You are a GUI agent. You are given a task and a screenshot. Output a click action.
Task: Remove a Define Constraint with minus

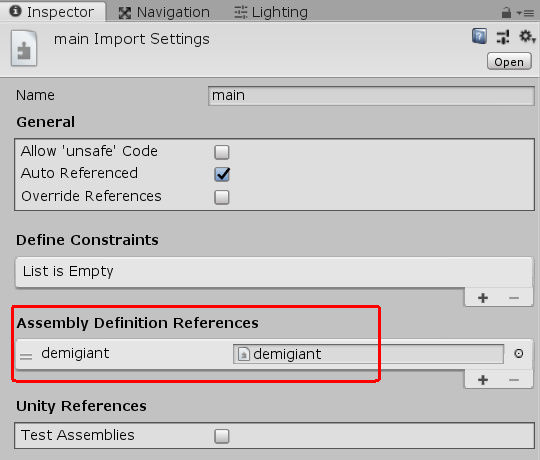click(514, 298)
